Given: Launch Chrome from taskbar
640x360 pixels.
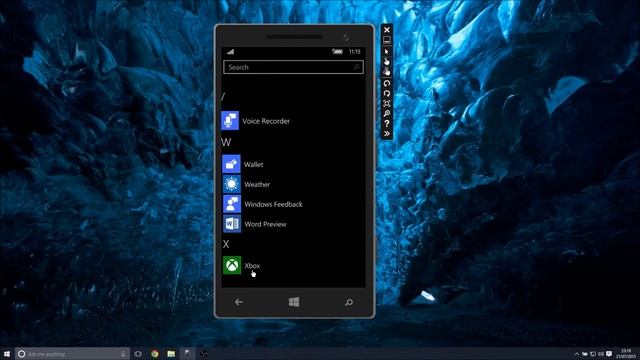Looking at the screenshot, I should pyautogui.click(x=155, y=354).
